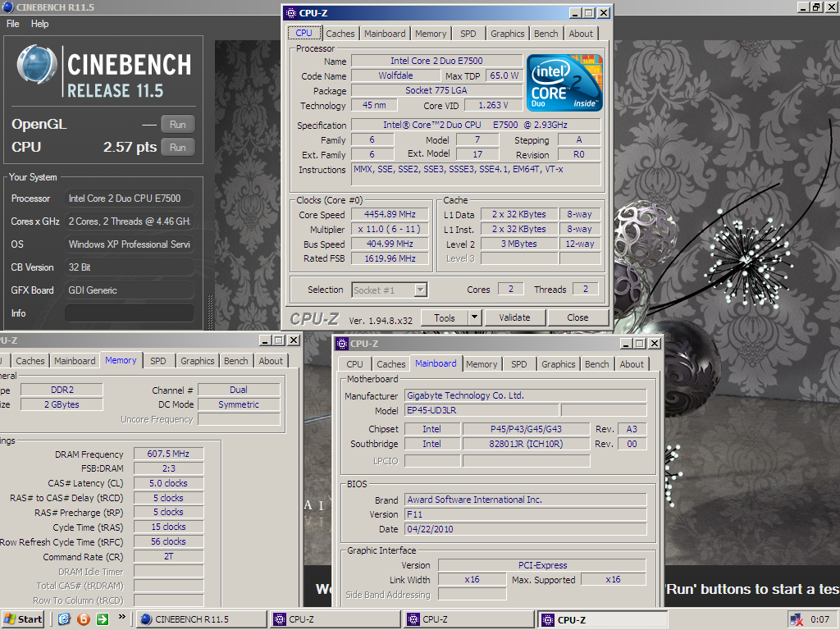Click title bar icon of Mainboard CPU-Z window
This screenshot has width=840, height=630.
(x=342, y=344)
